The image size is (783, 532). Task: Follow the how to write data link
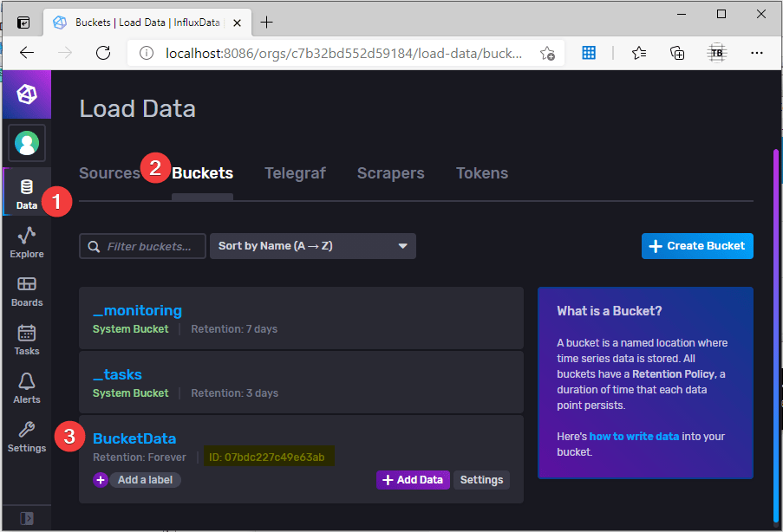634,437
